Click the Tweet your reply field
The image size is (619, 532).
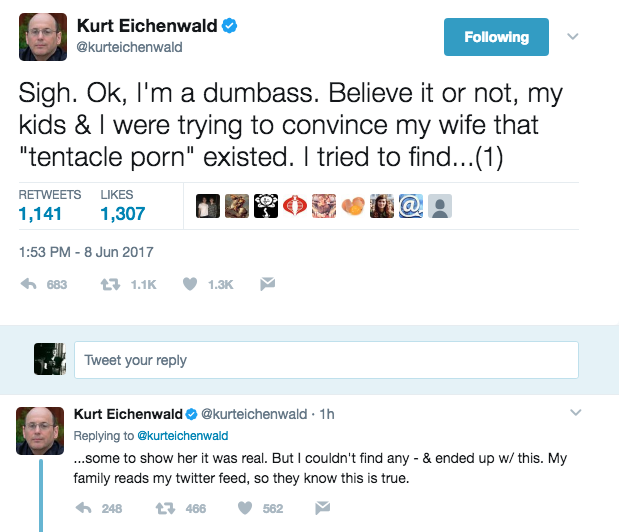tap(326, 360)
